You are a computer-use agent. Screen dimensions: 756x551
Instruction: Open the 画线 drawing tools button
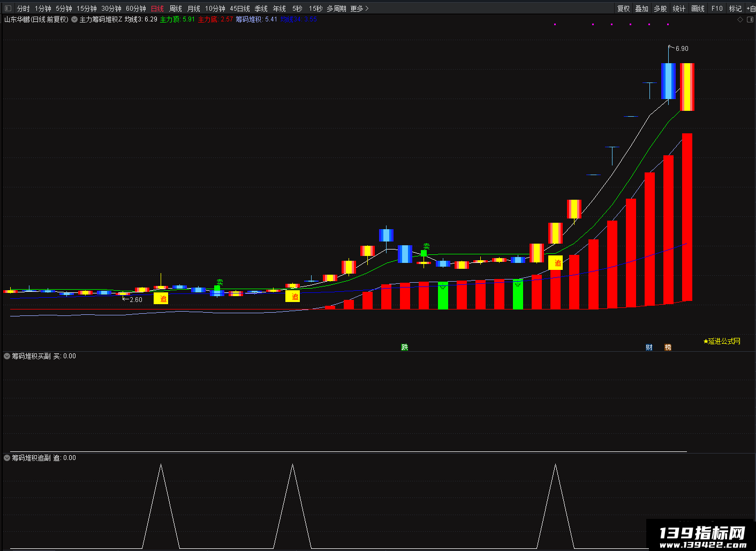[698, 9]
